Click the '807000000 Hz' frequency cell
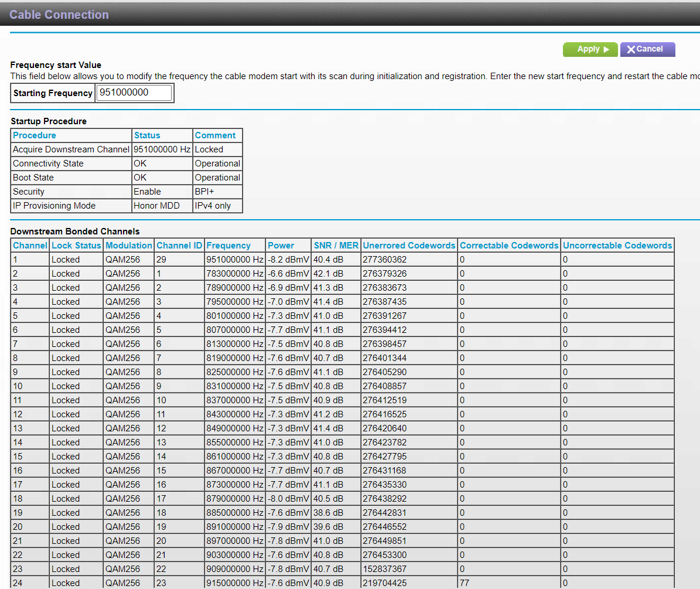The image size is (700, 589). click(235, 330)
